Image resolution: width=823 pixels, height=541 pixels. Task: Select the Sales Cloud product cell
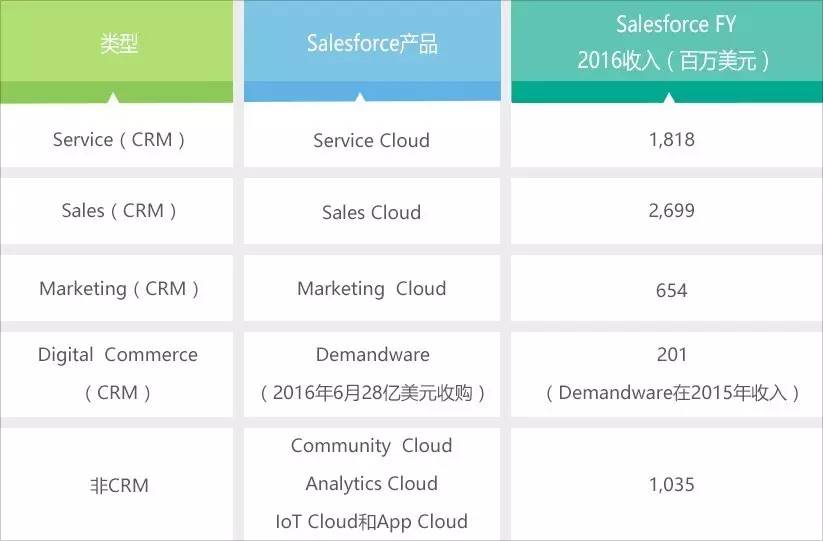point(371,212)
